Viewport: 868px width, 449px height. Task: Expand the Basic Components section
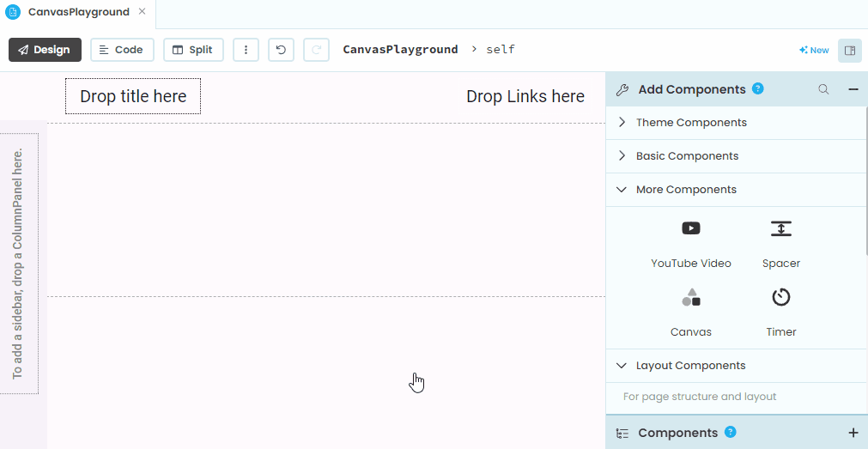737,156
